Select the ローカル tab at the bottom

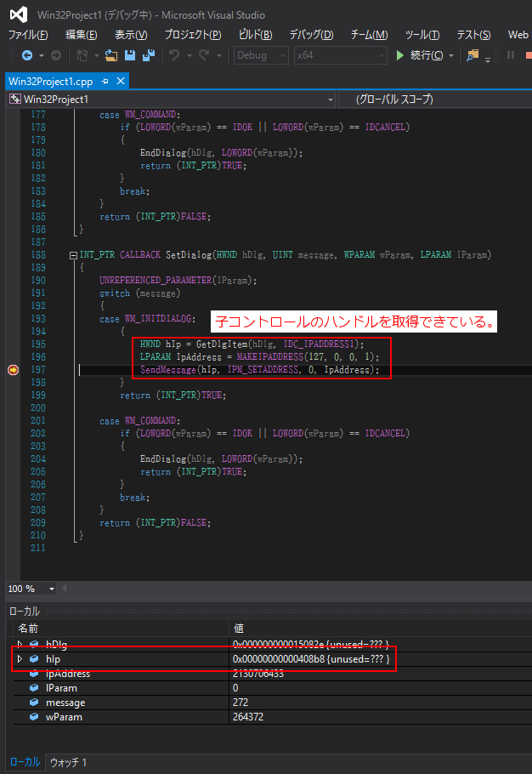[x=25, y=762]
